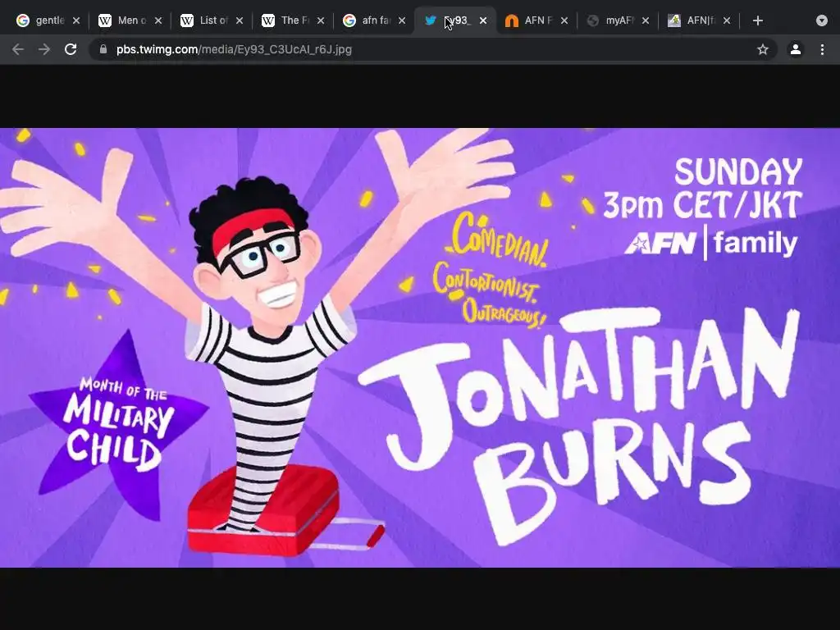Image resolution: width=840 pixels, height=630 pixels.
Task: Click the yellow 'Outrageous!' text
Action: tap(504, 313)
